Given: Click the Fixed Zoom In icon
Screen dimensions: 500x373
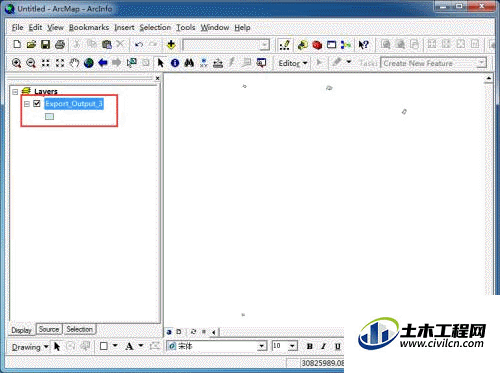Looking at the screenshot, I should coord(45,63).
